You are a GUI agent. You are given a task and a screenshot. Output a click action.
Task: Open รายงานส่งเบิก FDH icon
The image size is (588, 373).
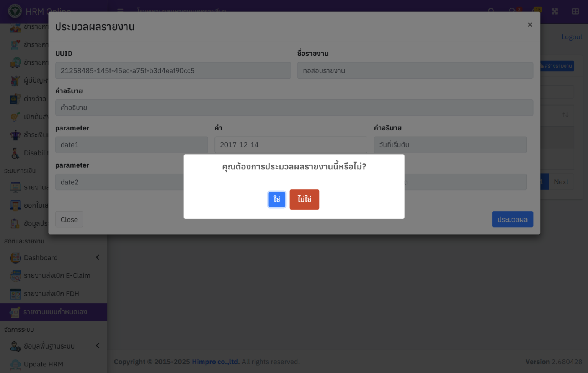(15, 294)
